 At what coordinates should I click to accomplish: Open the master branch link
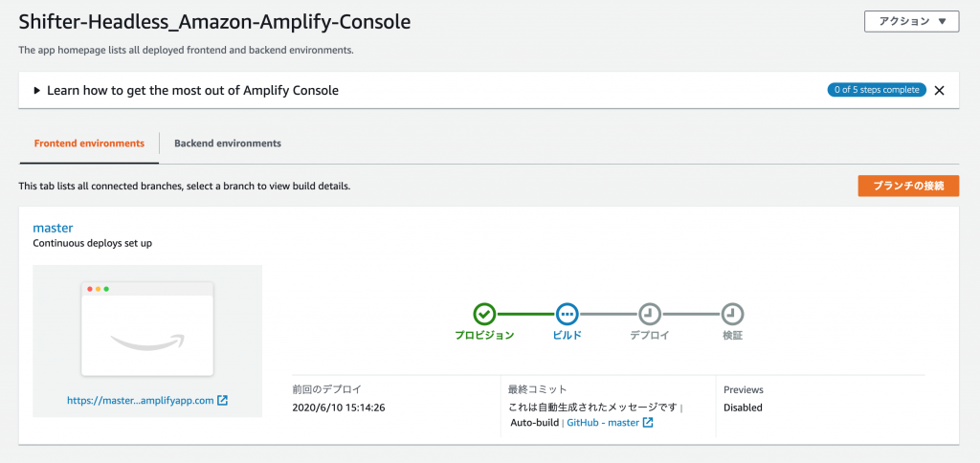click(54, 228)
